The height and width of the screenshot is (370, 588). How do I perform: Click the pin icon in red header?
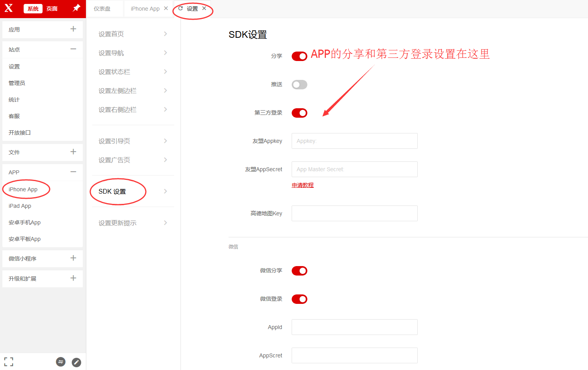(x=76, y=8)
